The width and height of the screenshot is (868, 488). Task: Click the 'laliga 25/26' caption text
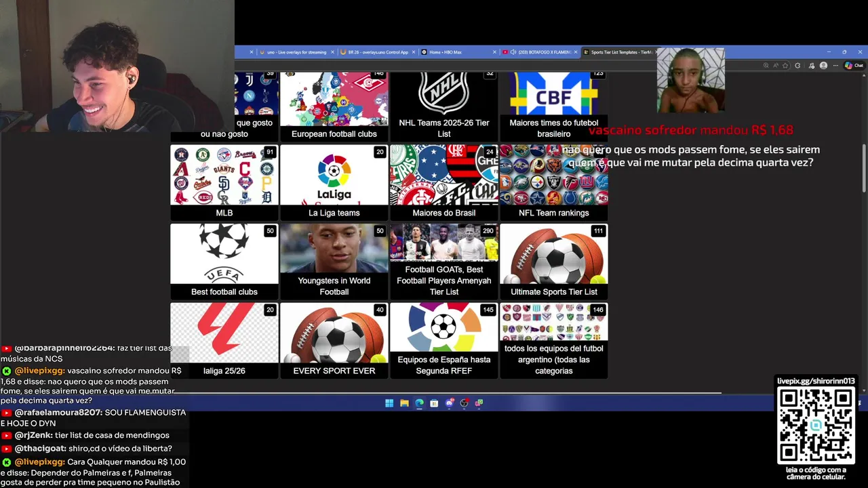pyautogui.click(x=224, y=371)
